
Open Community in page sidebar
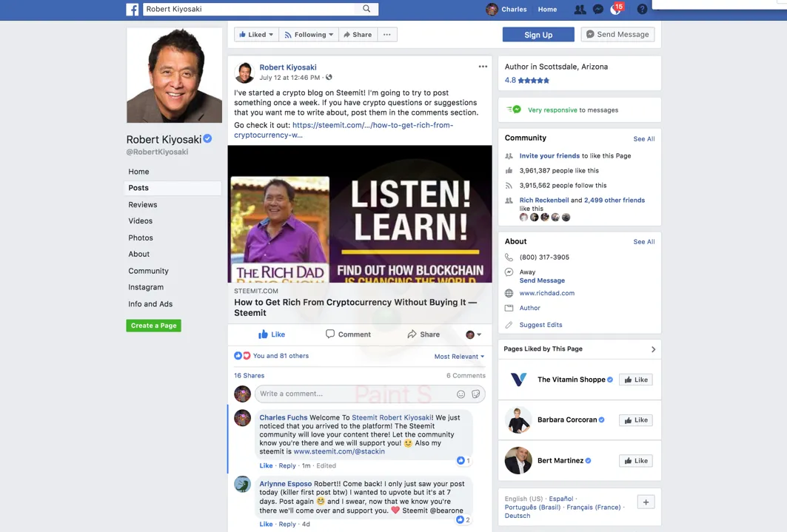tap(148, 271)
